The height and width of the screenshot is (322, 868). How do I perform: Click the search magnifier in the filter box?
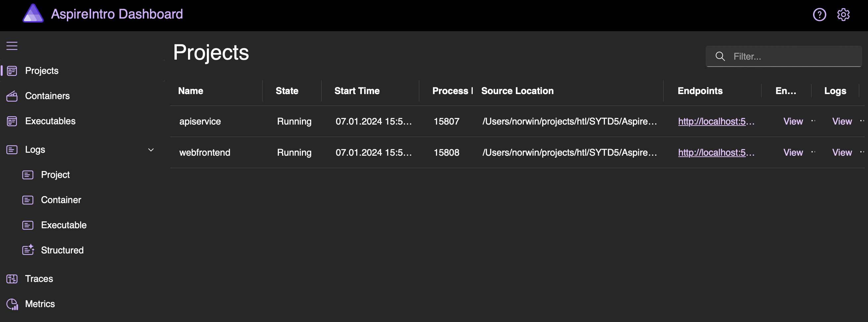coord(720,56)
